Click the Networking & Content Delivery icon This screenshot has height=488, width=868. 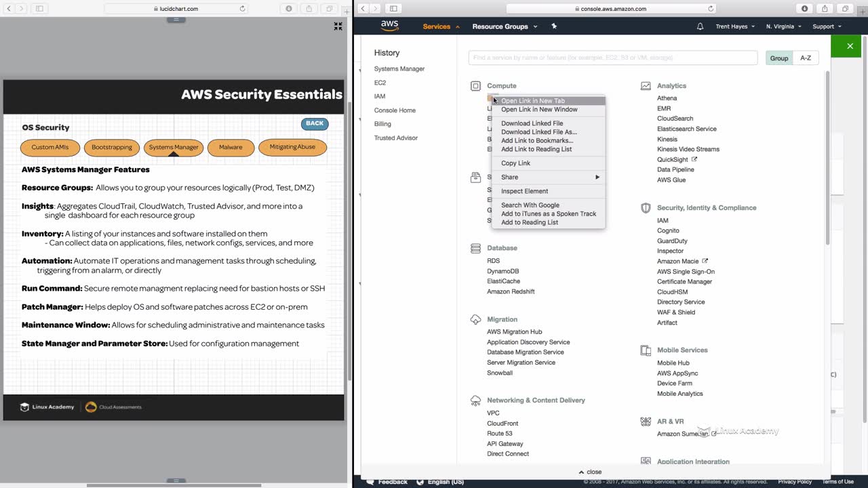(x=475, y=401)
